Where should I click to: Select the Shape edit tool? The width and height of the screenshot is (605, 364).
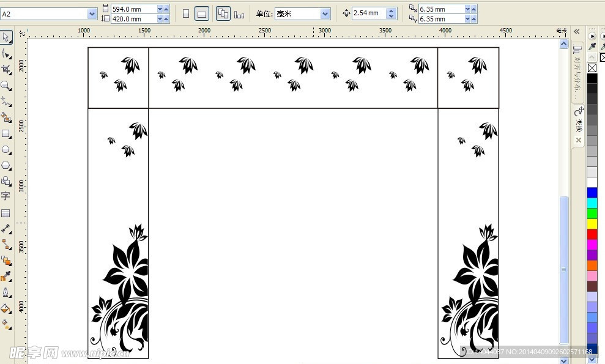6,54
